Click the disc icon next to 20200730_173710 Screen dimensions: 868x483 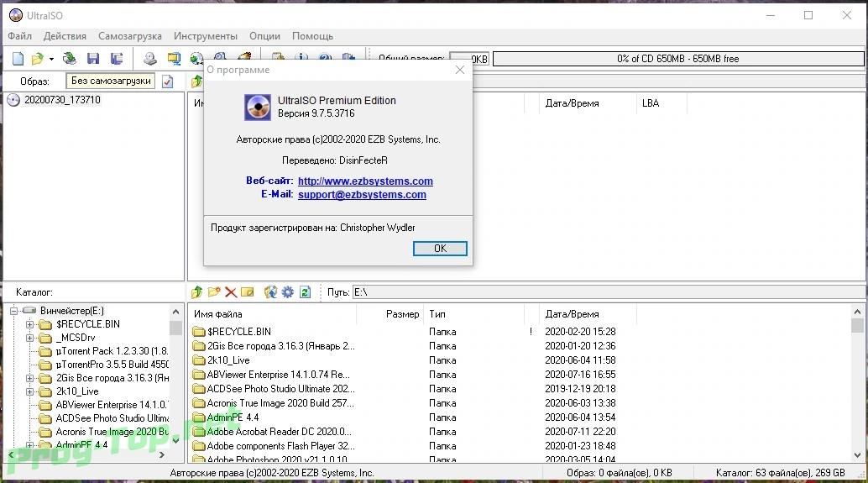click(x=13, y=100)
